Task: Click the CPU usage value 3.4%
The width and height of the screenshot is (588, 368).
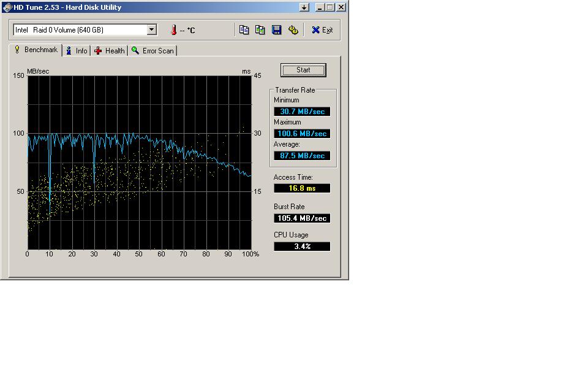Action: [x=302, y=247]
